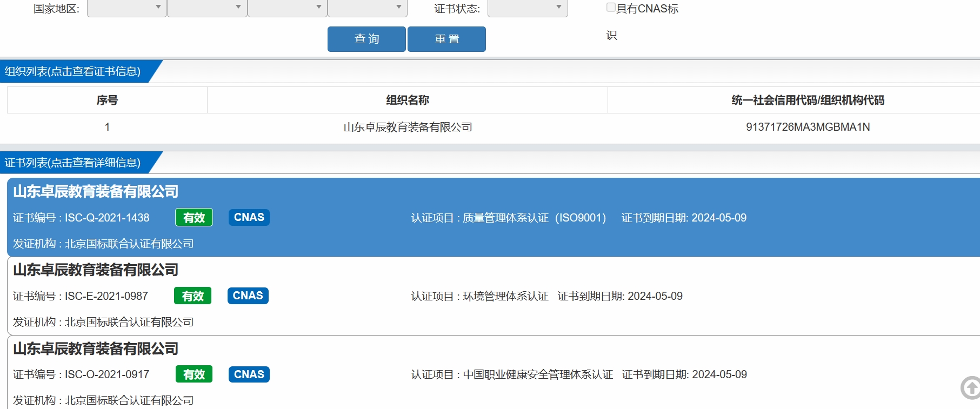This screenshot has width=980, height=409.
Task: Open certificate ISC-Q-2021-1438 details
Action: pos(493,217)
